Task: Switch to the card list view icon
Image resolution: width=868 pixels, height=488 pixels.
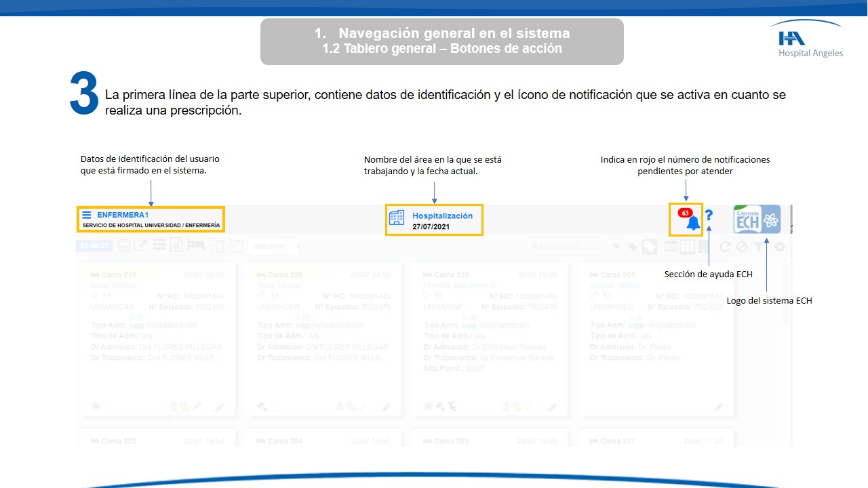Action: [671, 247]
